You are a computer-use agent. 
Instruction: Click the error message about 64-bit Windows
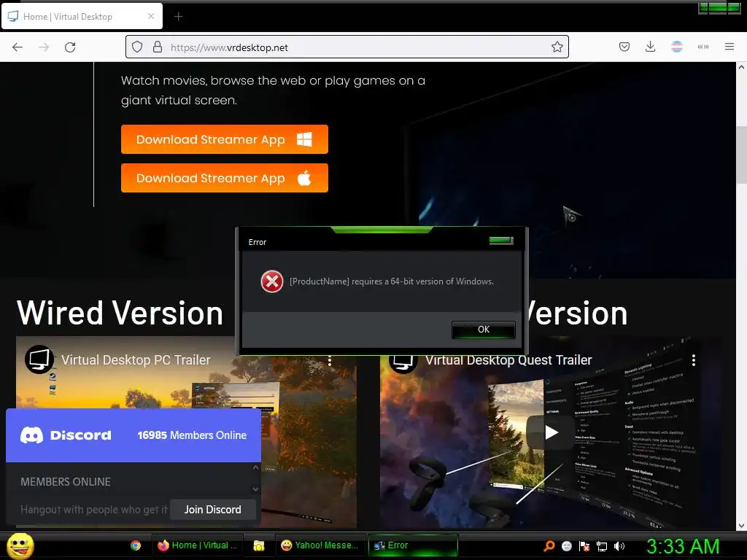click(392, 281)
